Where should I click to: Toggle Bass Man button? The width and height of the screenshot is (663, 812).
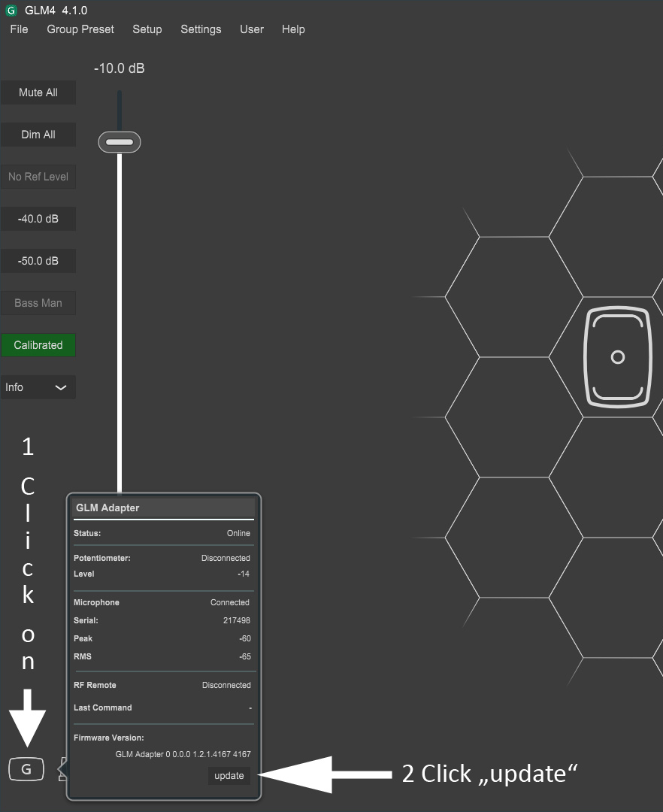tap(38, 303)
